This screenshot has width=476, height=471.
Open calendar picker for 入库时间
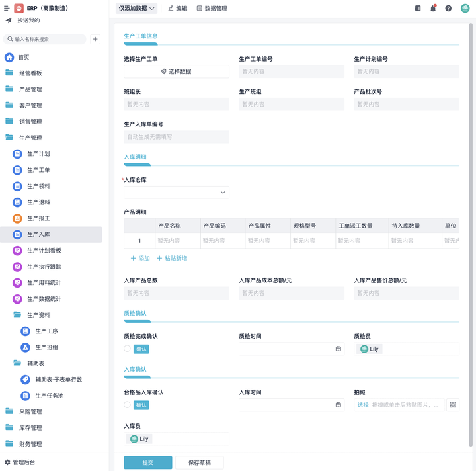(338, 405)
